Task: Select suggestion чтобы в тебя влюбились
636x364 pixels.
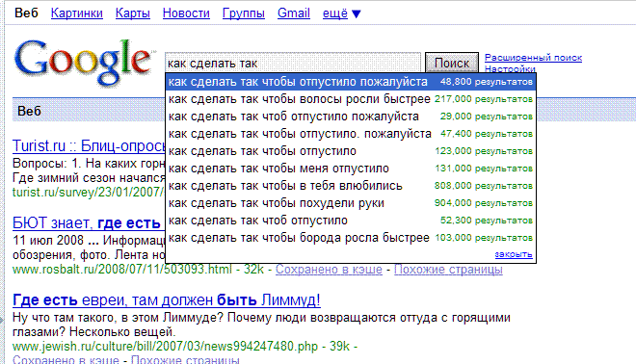Action: pos(351,186)
